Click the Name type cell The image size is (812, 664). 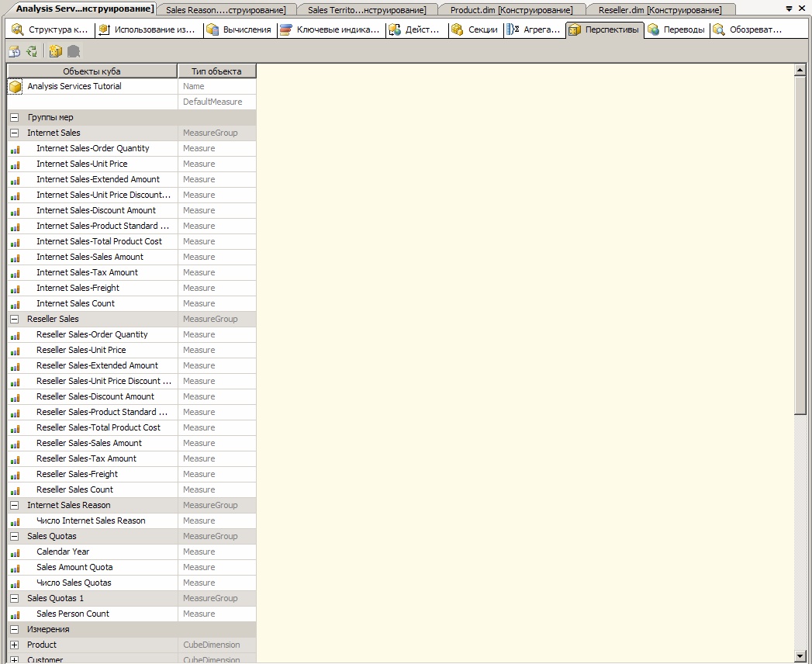(217, 87)
